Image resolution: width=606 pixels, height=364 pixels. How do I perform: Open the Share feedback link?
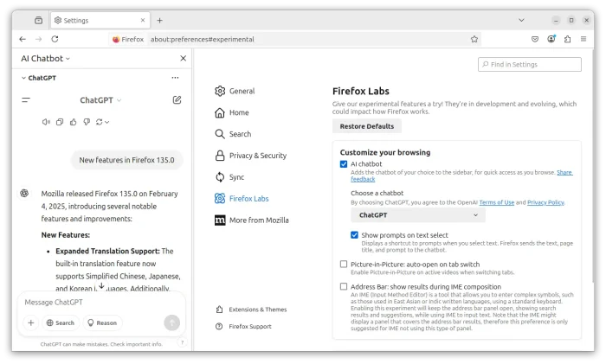[x=564, y=173]
